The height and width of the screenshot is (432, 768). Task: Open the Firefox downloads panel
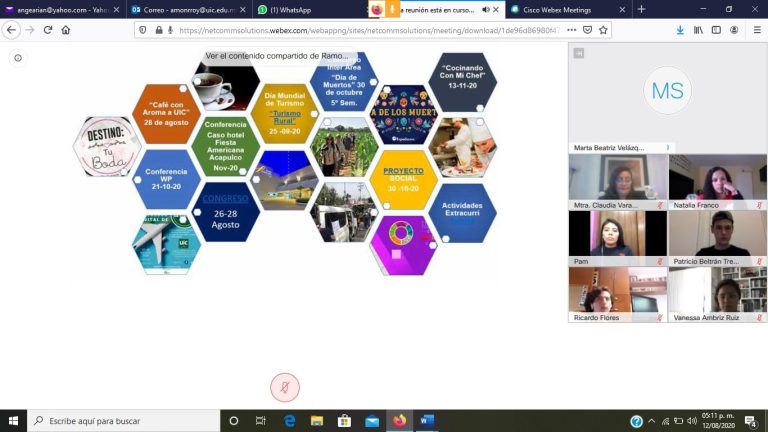[680, 30]
